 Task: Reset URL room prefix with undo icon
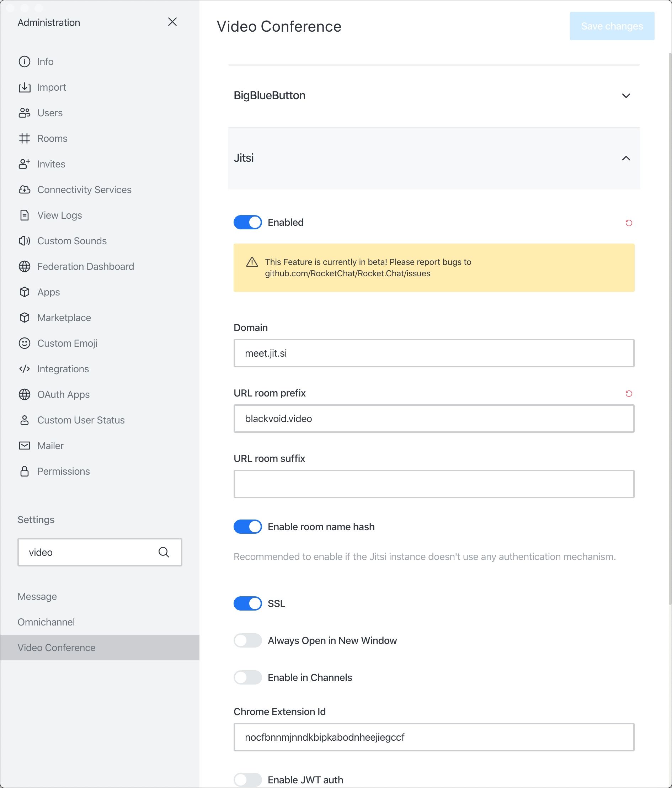coord(629,394)
